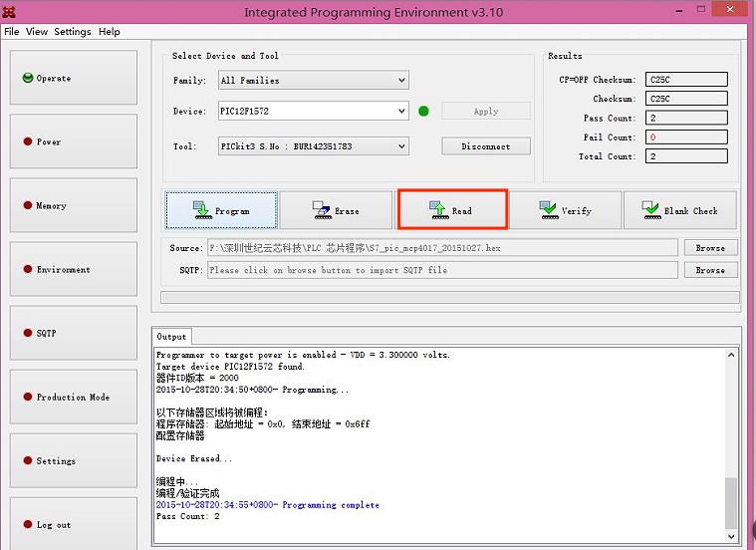Open the SQTP sidebar panel

pos(74,333)
